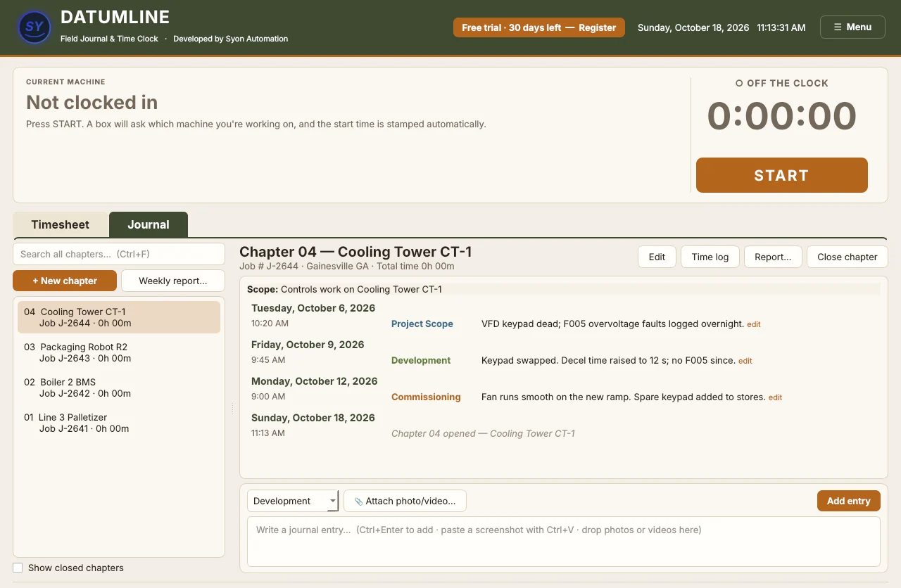Screen dimensions: 901x588
Task: Click the Project Scope entry label
Action: click(422, 324)
